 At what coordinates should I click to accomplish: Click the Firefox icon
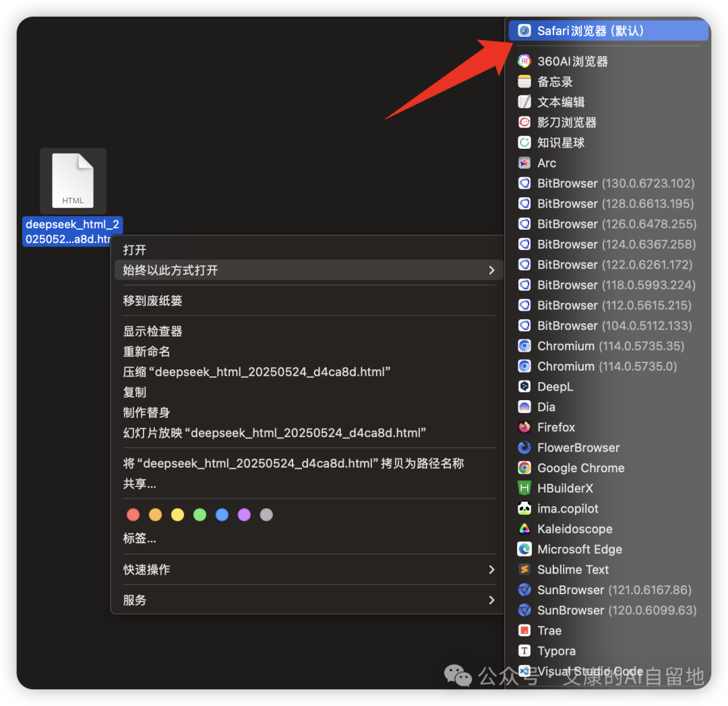pyautogui.click(x=524, y=426)
